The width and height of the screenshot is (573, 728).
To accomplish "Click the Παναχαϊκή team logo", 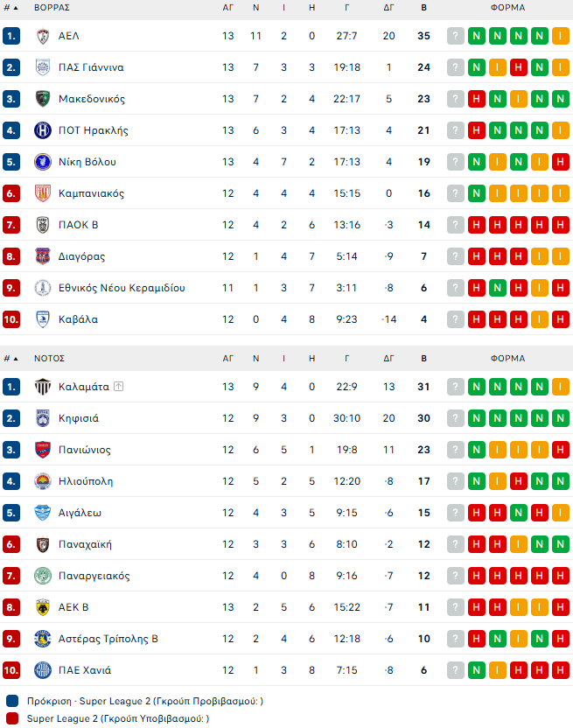I will tap(43, 544).
